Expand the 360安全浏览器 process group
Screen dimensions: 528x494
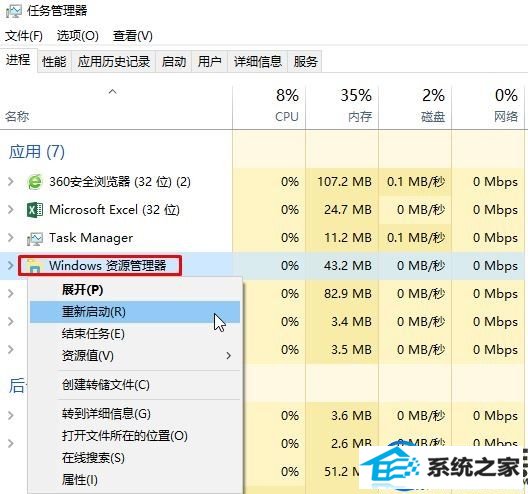coord(11,182)
